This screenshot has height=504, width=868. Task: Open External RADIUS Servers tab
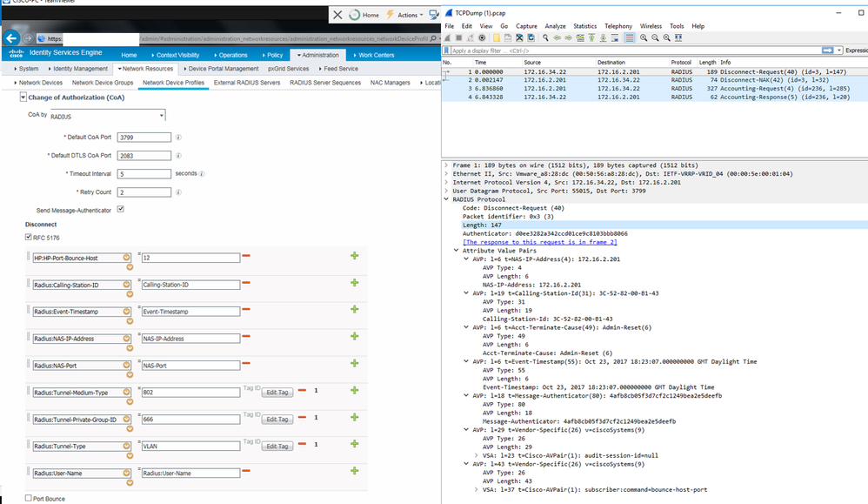click(x=247, y=83)
